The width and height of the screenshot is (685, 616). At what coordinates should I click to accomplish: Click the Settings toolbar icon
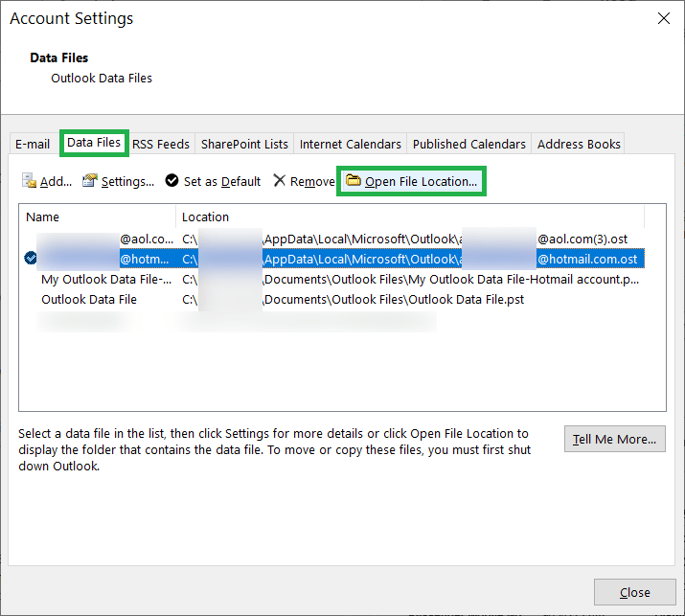[89, 180]
